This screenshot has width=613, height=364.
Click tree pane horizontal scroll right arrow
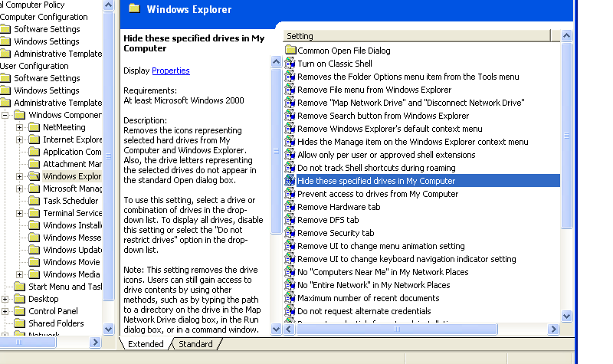(94, 343)
